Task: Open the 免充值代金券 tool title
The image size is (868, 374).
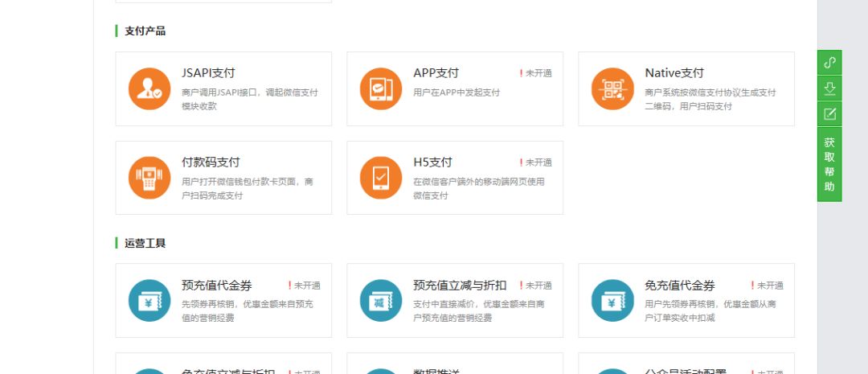Action: pos(680,286)
